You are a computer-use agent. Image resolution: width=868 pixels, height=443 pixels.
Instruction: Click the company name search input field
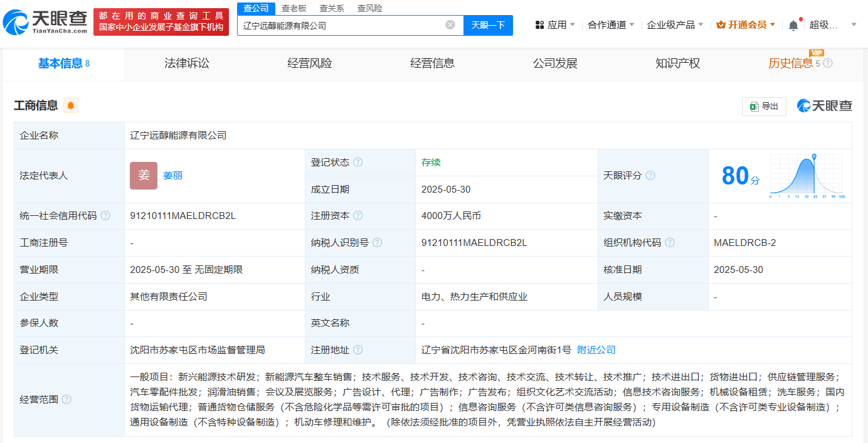(x=342, y=26)
